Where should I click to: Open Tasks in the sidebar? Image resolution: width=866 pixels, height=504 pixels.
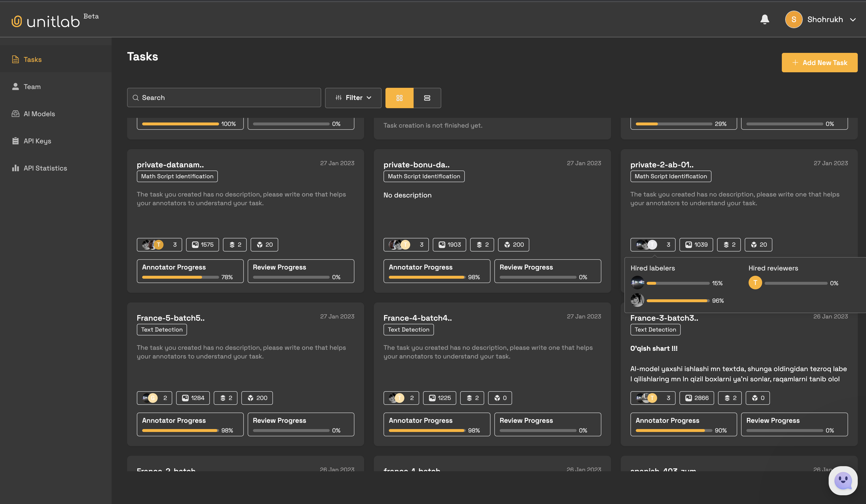[56, 59]
